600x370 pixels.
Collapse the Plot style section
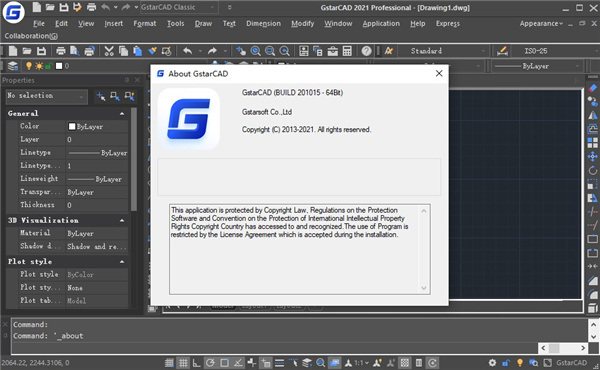pyautogui.click(x=122, y=262)
